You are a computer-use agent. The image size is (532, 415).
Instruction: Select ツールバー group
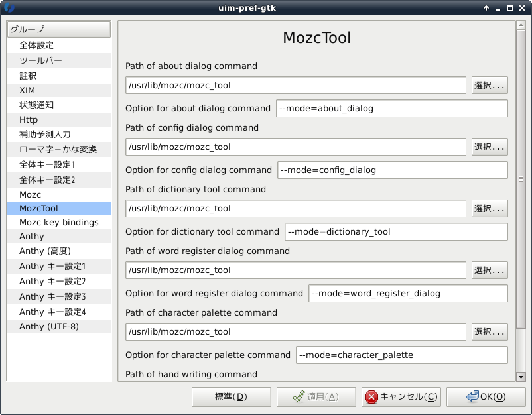click(x=58, y=60)
